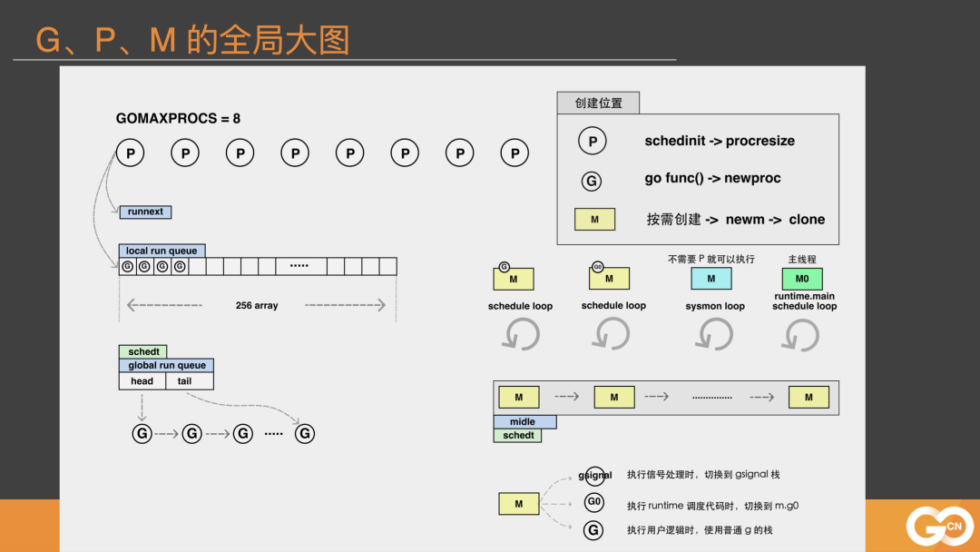Screen dimensions: 980x552
Task: Click the slide title G、P、M 的全局大图
Action: click(192, 39)
